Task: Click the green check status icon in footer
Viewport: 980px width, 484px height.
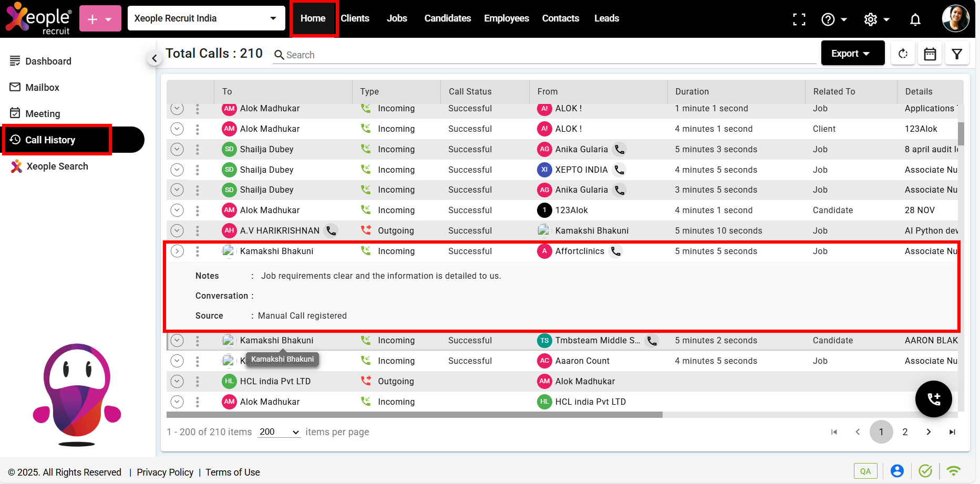Action: pos(925,471)
